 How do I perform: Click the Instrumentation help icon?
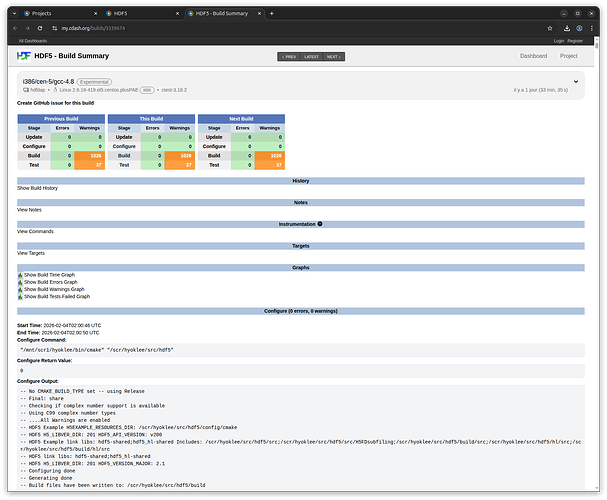[x=320, y=224]
